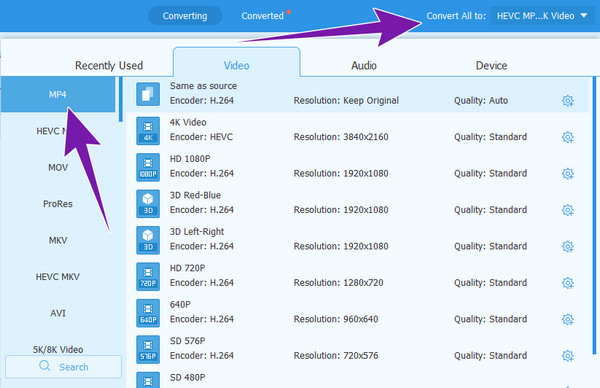
Task: Open the Convert All to dropdown
Action: point(543,16)
